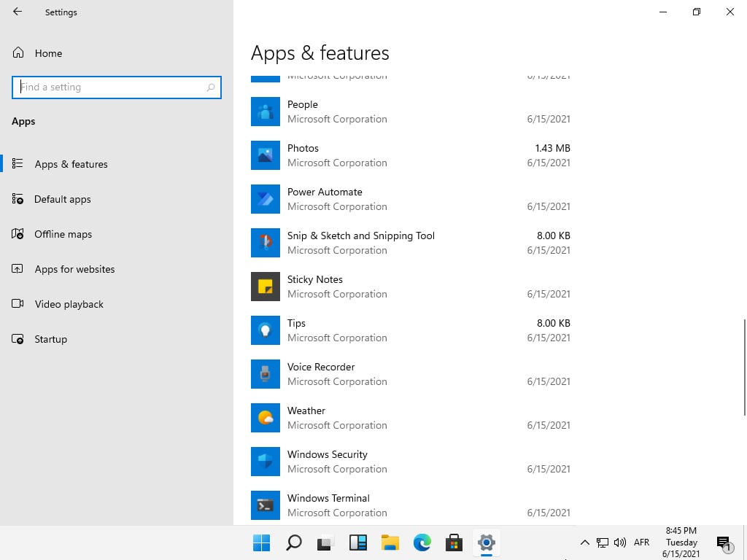Open taskbar Search
Screen dimensions: 747x560
(293, 542)
